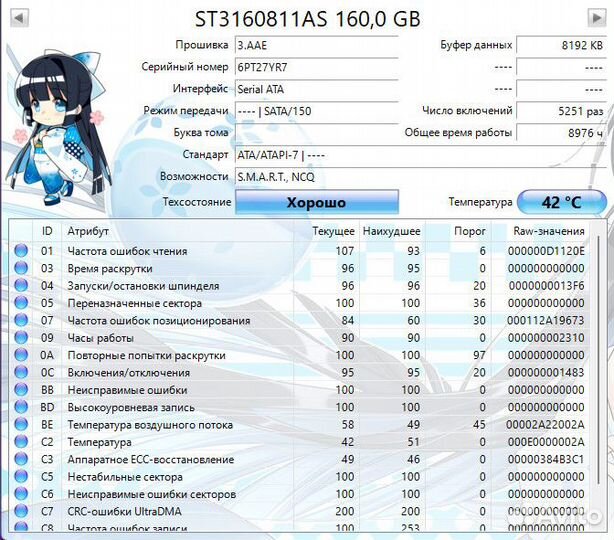Click the ID column header
This screenshot has width=614, height=540.
coord(47,231)
